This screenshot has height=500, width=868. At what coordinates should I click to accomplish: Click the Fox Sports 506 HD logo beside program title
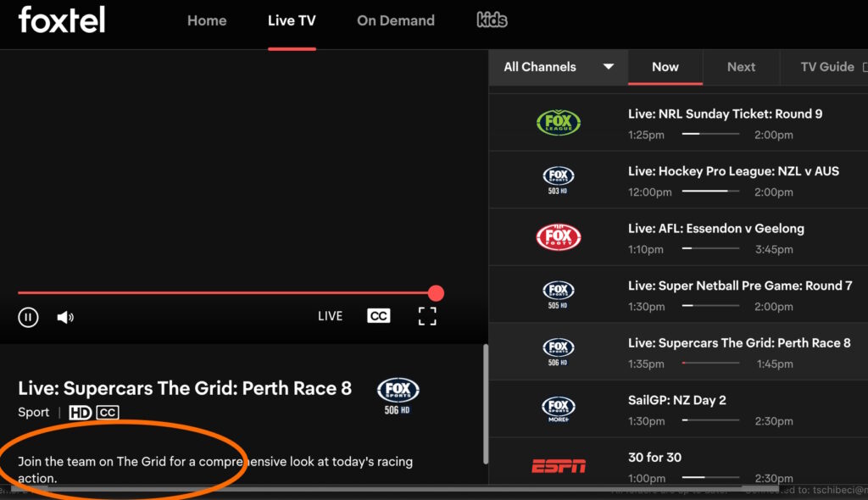[x=398, y=396]
